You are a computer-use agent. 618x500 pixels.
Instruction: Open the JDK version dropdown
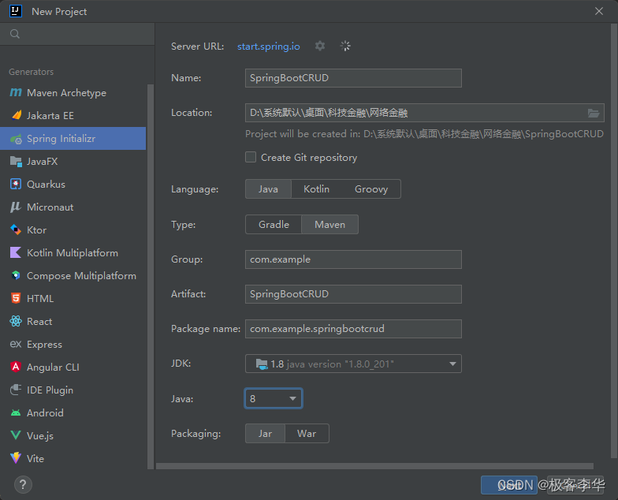[453, 364]
